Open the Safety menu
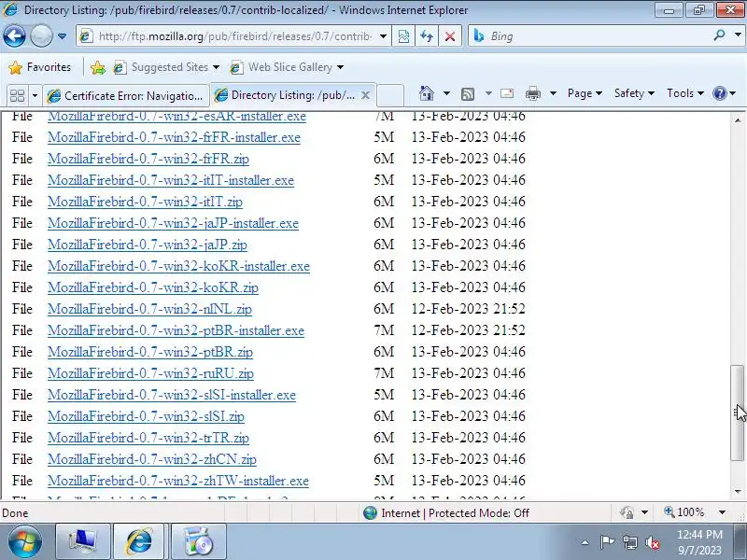 pos(634,93)
